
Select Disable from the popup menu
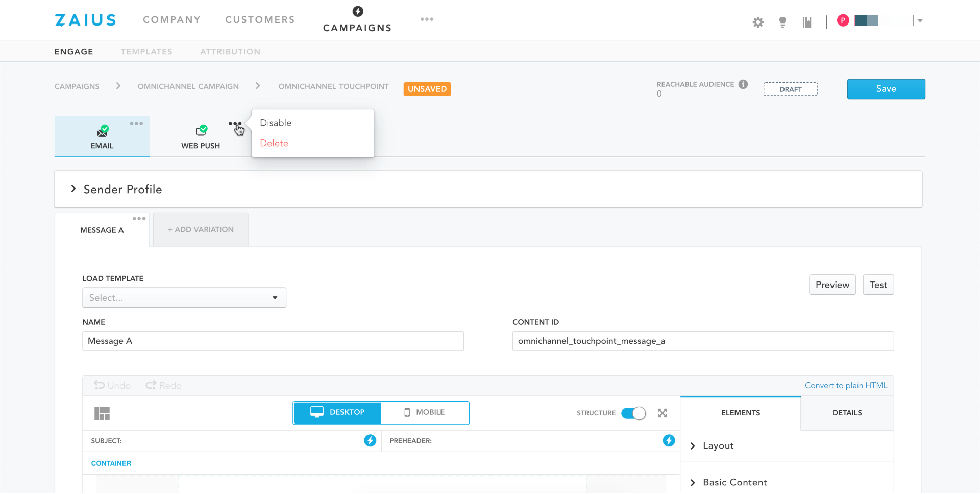(276, 123)
